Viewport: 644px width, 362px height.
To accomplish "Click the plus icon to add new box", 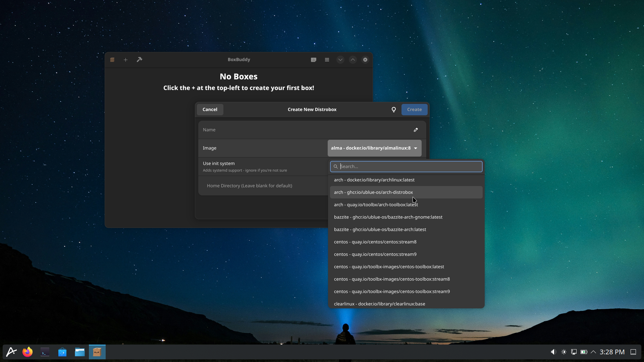I will [x=125, y=60].
